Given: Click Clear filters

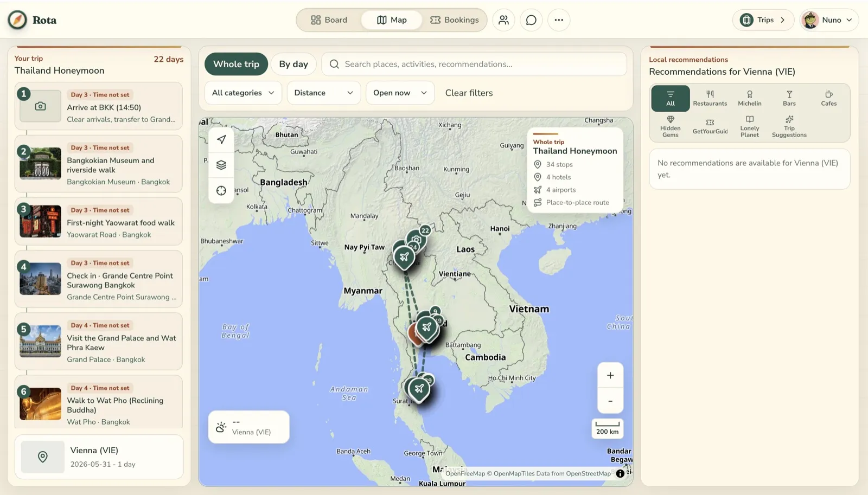Looking at the screenshot, I should 469,93.
